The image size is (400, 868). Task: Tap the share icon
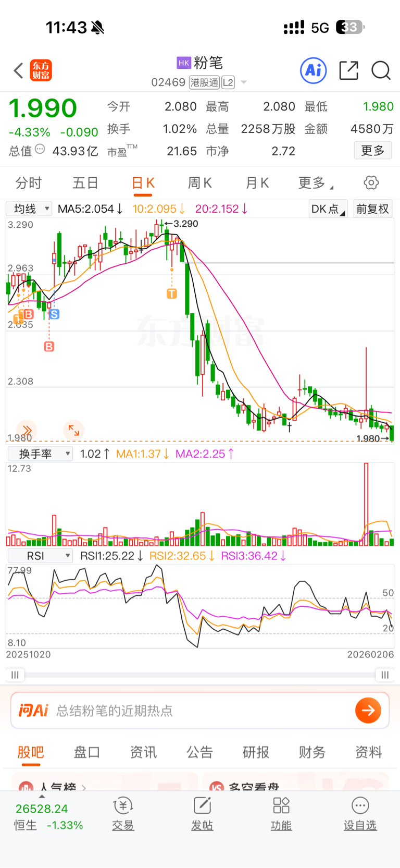[348, 70]
